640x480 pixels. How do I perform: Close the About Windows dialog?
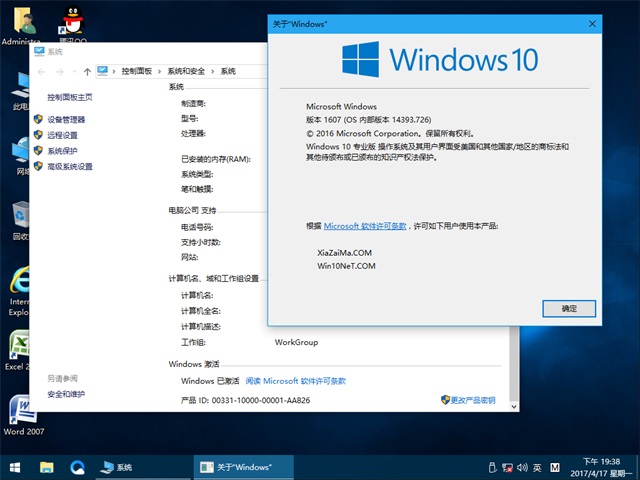(592, 22)
